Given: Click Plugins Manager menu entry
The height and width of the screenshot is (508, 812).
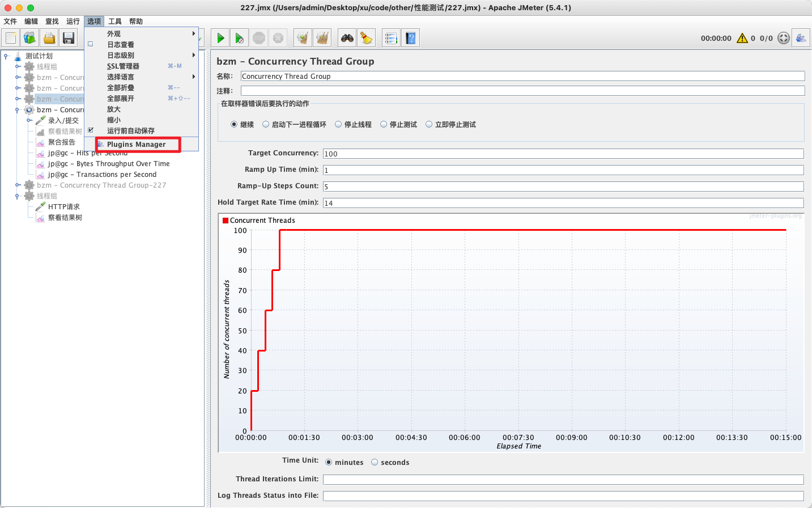Looking at the screenshot, I should pos(142,145).
